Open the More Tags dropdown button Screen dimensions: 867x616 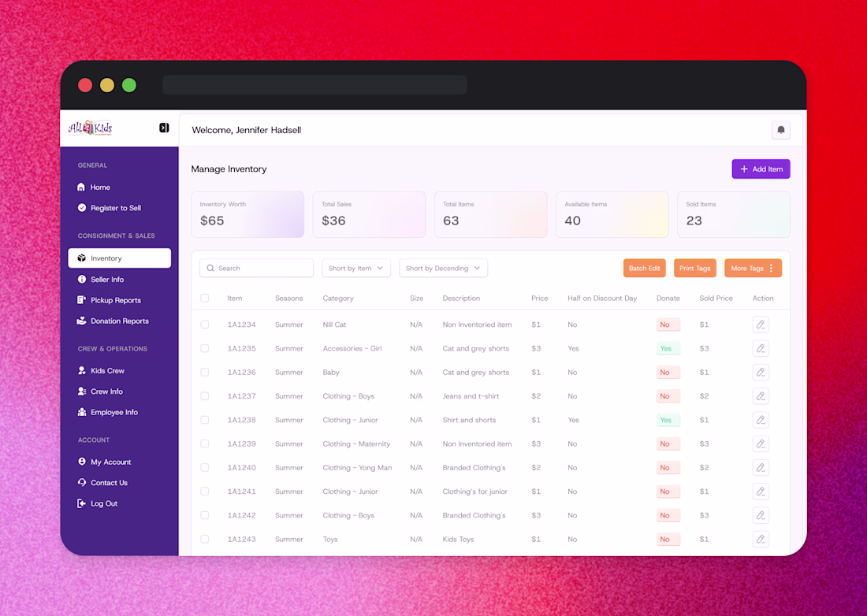[x=753, y=268]
